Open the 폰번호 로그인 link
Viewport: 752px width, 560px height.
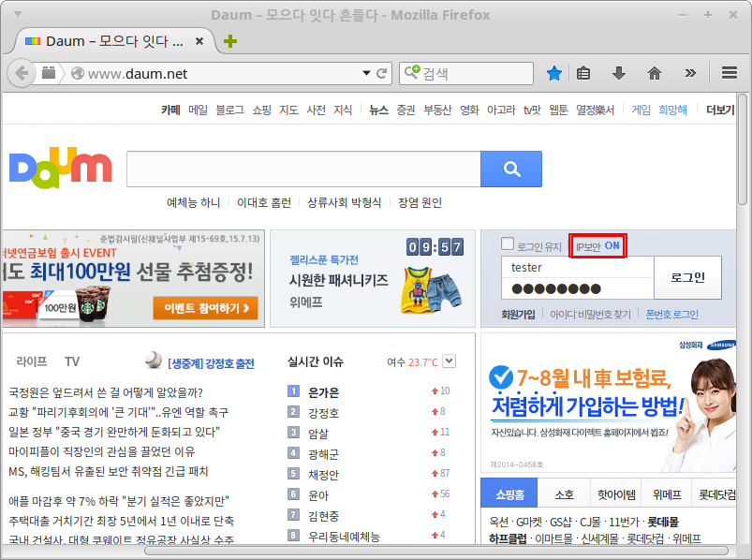[671, 315]
